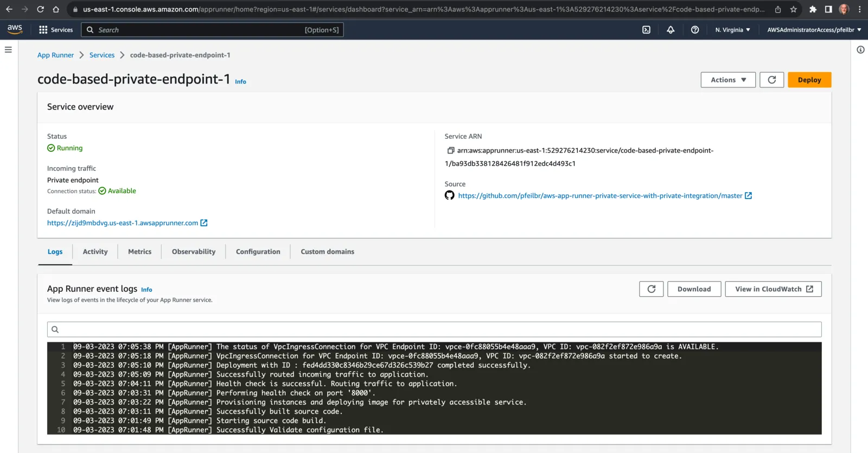Screen dimensions: 868x453
Task: Click log line 'Health check is successful'
Action: click(x=265, y=384)
